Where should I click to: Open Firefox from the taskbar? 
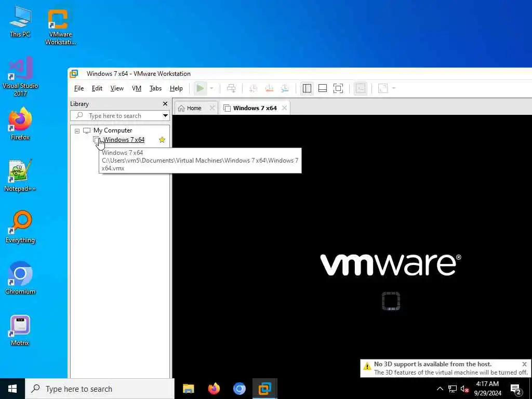214,389
